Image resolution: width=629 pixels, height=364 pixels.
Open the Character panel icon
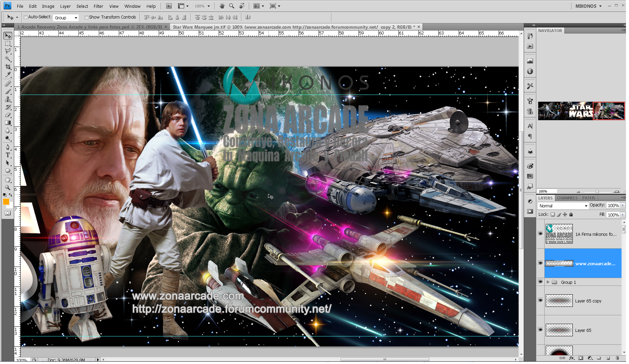(530, 126)
